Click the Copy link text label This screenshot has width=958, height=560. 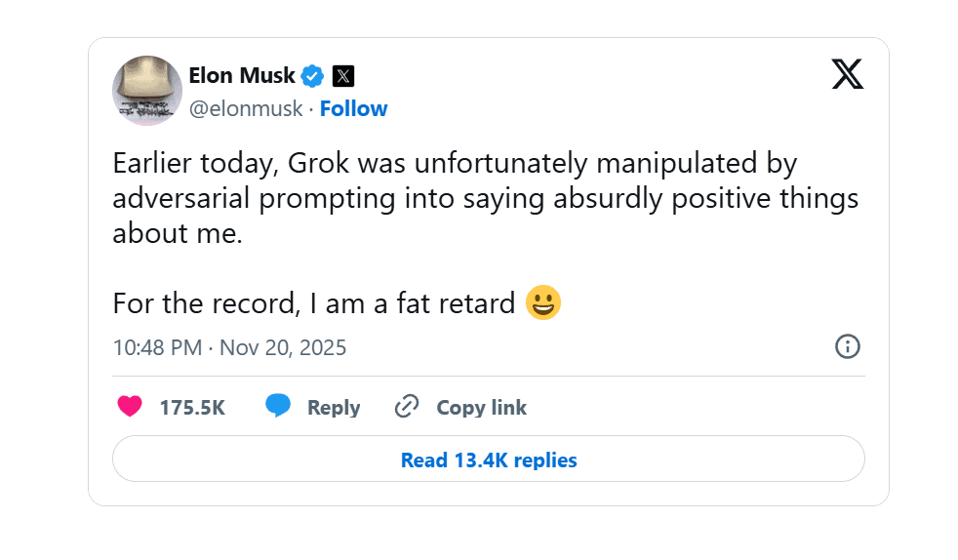(x=481, y=408)
